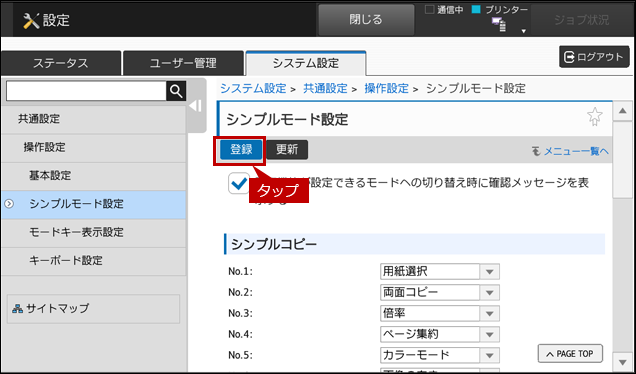This screenshot has height=374, width=636.
Task: Expand the printer status dropdown arrow
Action: coord(524,31)
